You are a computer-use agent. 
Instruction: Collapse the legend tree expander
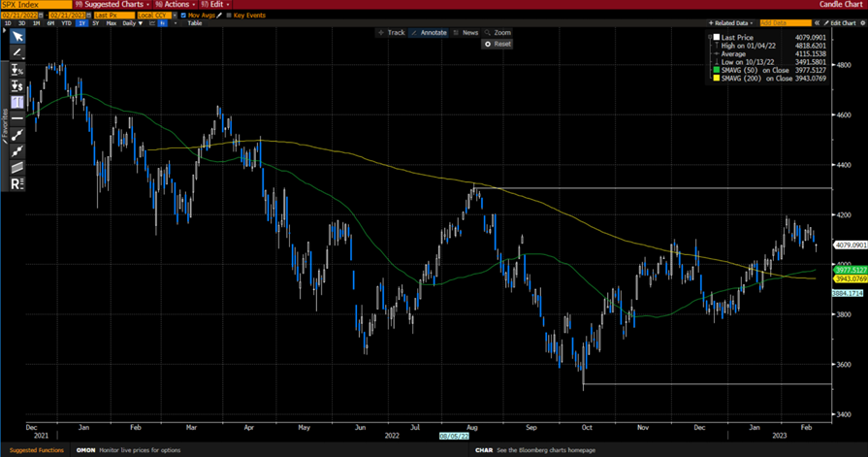point(710,37)
